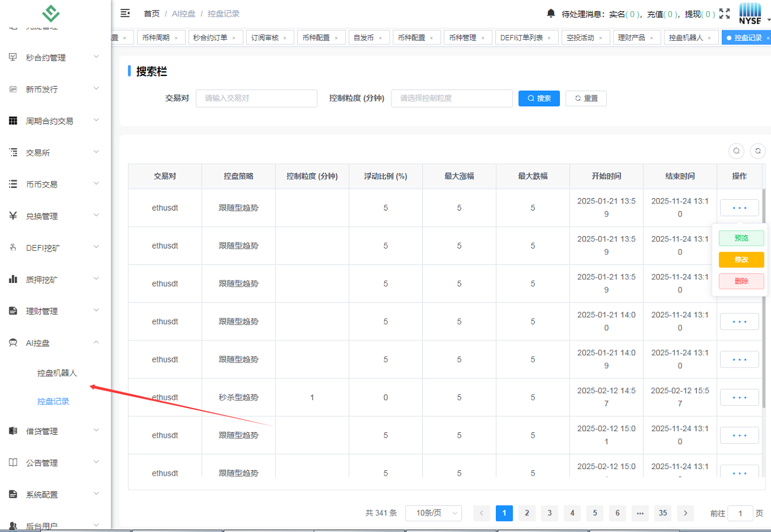Expand the 秒合约管理 sidebar menu
This screenshot has width=771, height=532.
(x=55, y=58)
